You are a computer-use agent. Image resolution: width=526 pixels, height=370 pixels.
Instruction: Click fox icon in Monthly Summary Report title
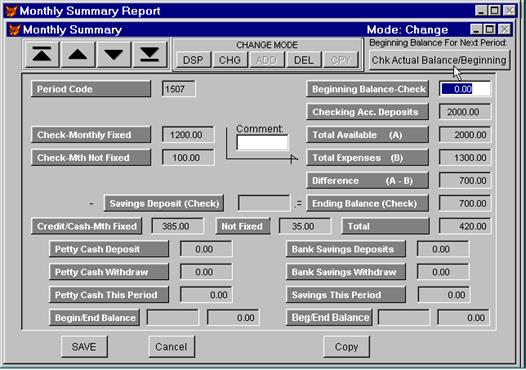pos(11,11)
